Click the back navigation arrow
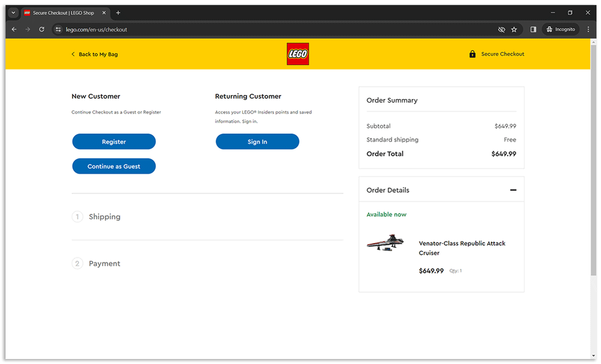The width and height of the screenshot is (601, 364). pyautogui.click(x=14, y=29)
